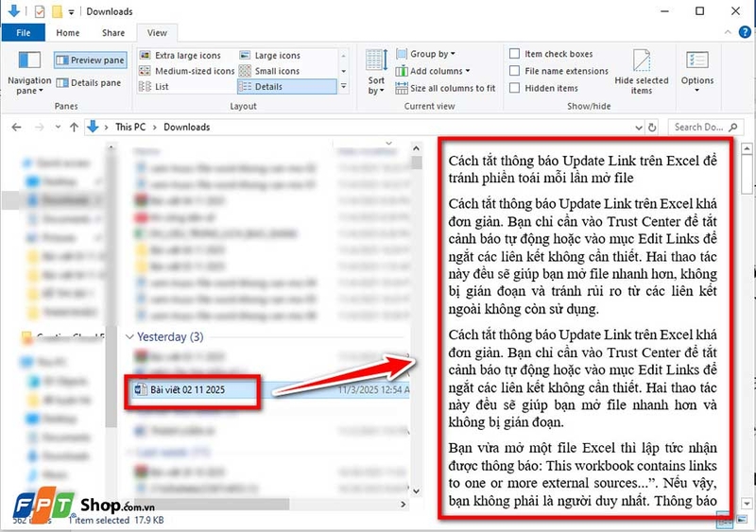Collapse the Yesterday (3) group
Screen dimensions: 756x532
pos(129,336)
